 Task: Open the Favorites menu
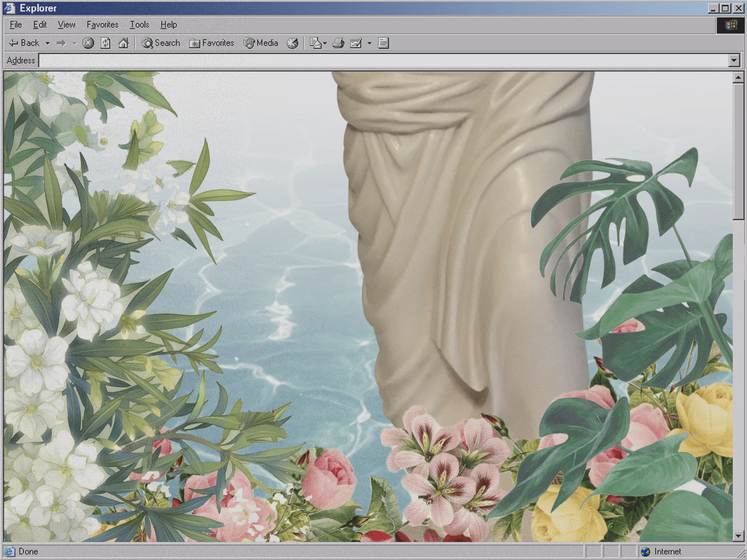coord(102,25)
